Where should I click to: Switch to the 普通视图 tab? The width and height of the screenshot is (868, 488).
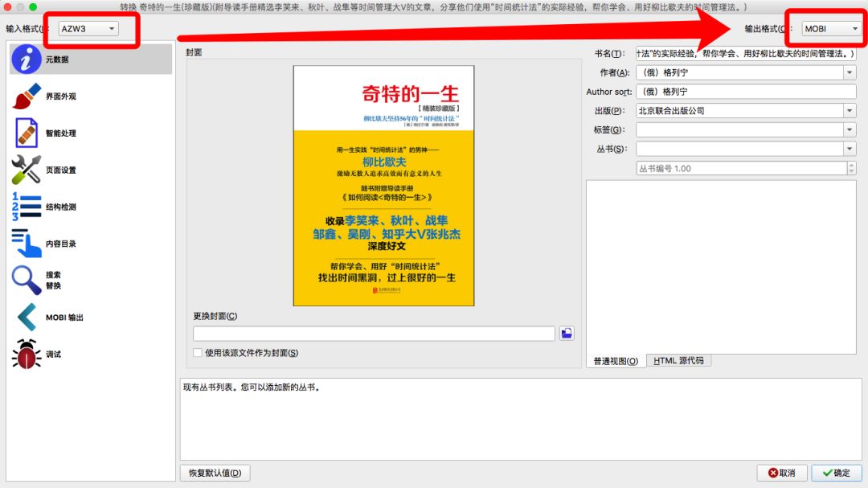(616, 361)
